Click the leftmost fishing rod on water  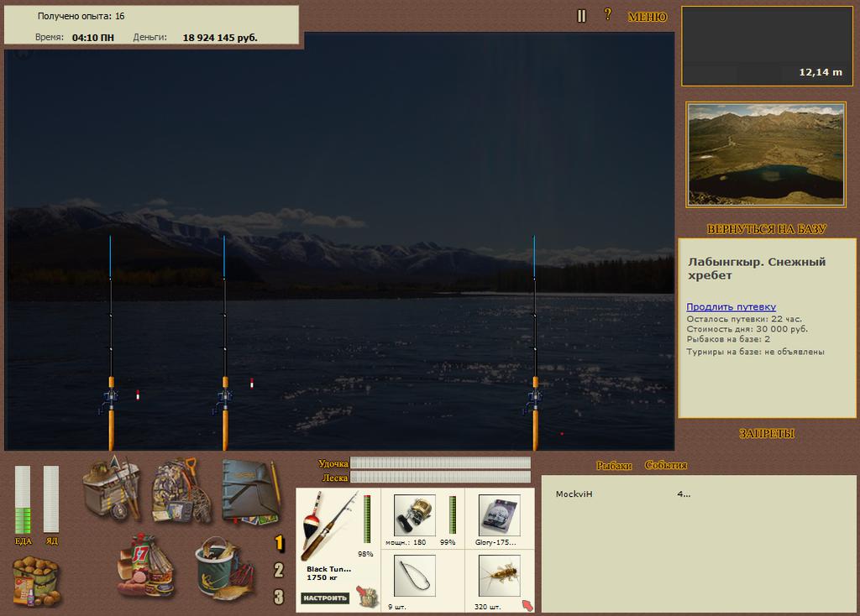pos(111,342)
